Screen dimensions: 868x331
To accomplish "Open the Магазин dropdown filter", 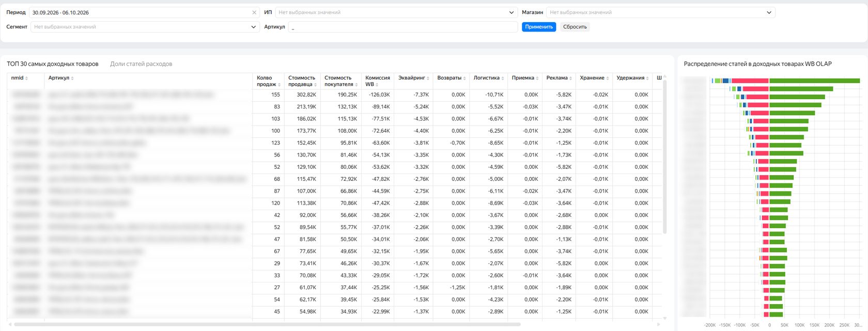I will pos(661,12).
